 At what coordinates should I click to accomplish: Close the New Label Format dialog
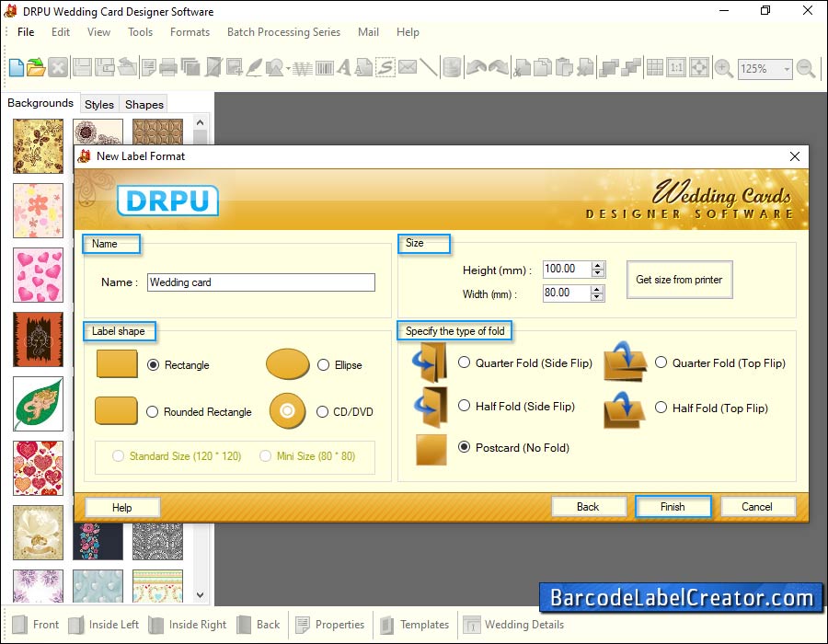(795, 156)
